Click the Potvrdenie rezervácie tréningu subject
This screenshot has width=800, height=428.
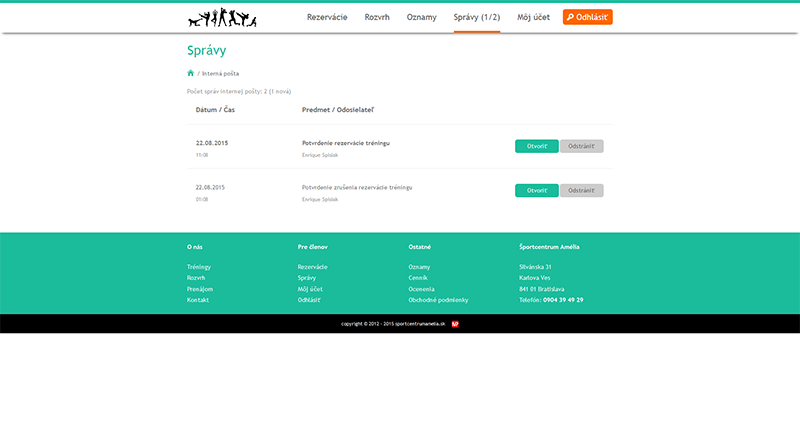coord(345,143)
